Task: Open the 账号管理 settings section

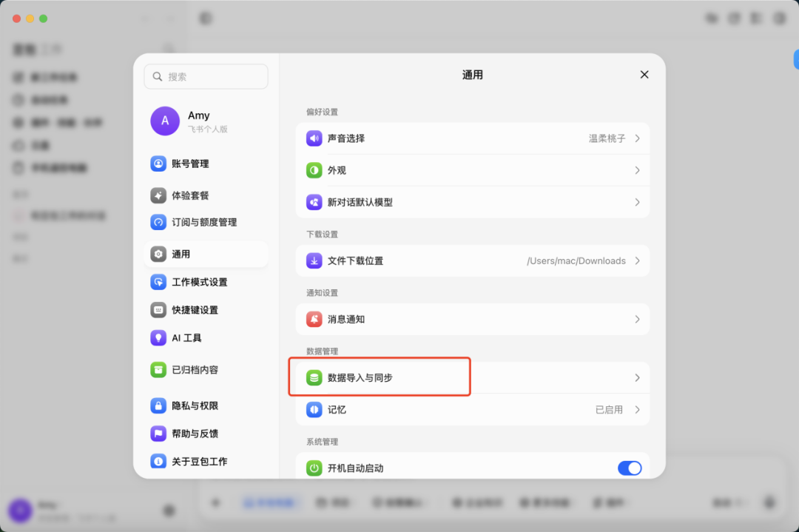Action: (206, 164)
